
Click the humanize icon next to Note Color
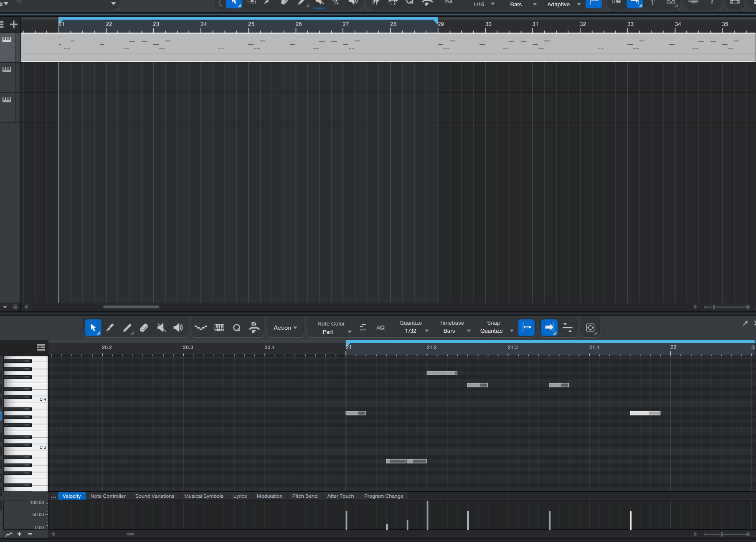coord(363,328)
